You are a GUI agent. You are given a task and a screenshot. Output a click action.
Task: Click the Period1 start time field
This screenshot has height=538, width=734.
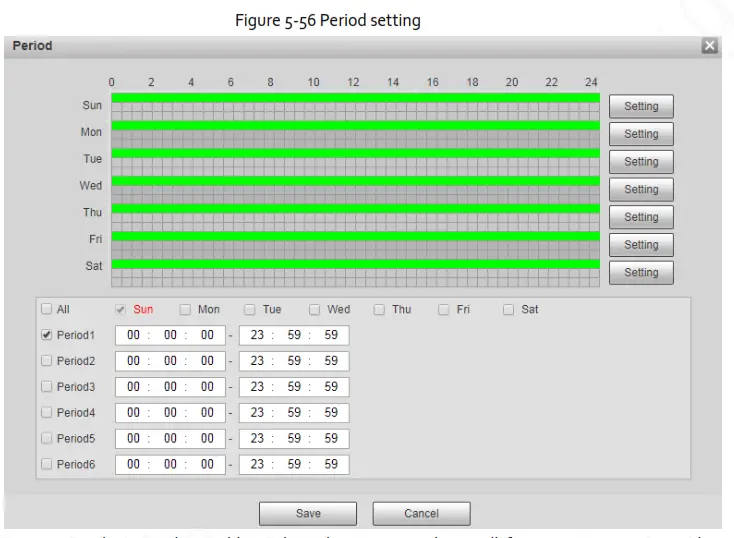point(170,335)
